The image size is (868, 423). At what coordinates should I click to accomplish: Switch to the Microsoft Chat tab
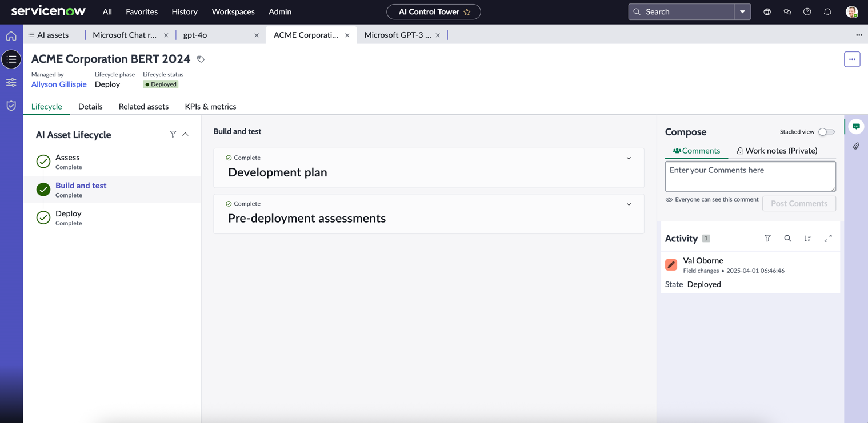[x=125, y=35]
